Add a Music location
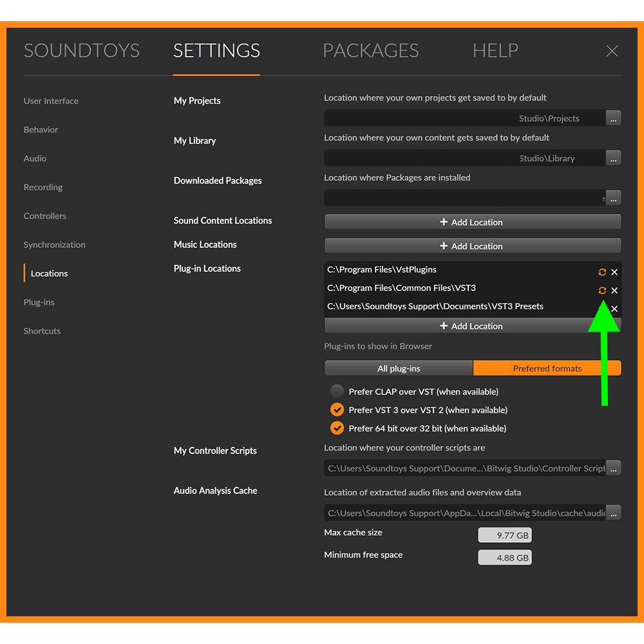The image size is (644, 644). (473, 246)
